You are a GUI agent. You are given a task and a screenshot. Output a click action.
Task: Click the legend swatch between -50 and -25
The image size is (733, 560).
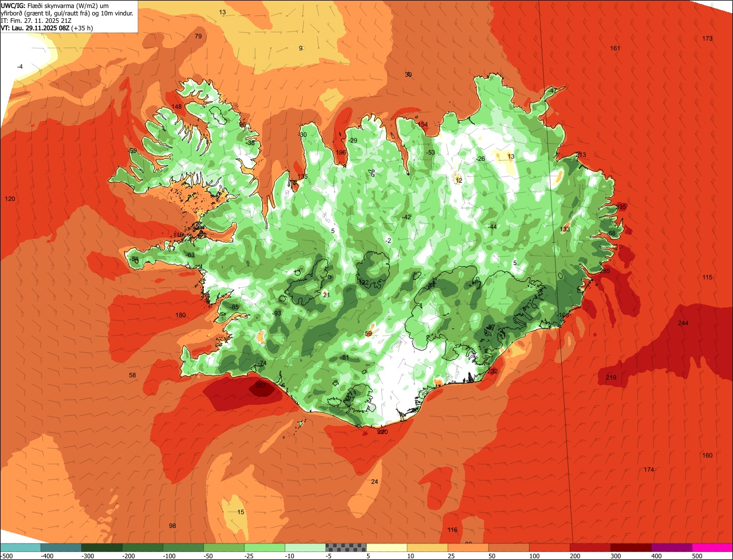click(223, 547)
